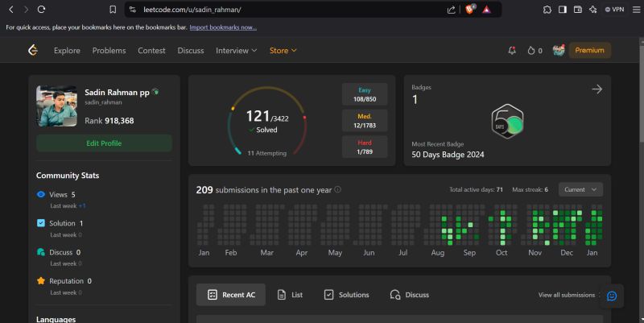Toggle the browser sidebar panel icon
The height and width of the screenshot is (323, 644).
pyautogui.click(x=562, y=10)
